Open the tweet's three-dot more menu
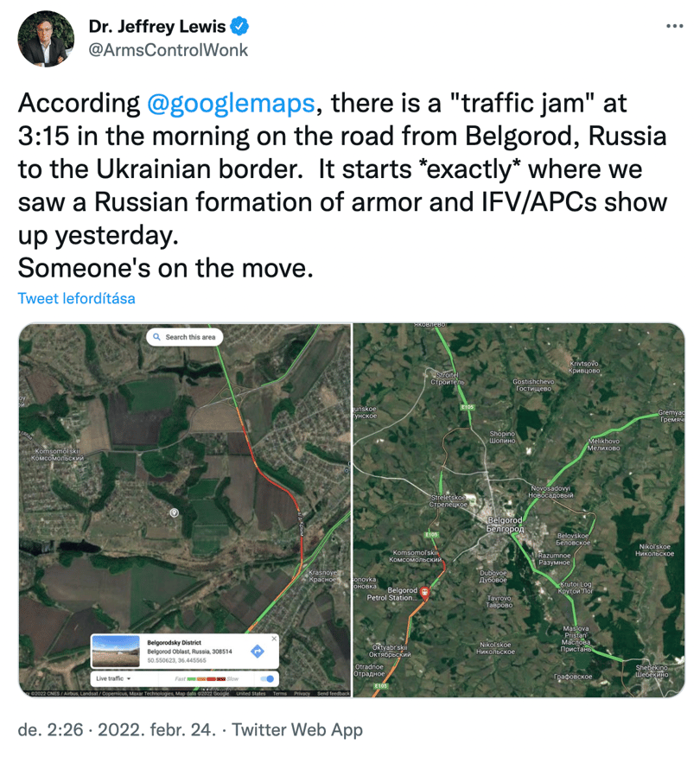 674,26
